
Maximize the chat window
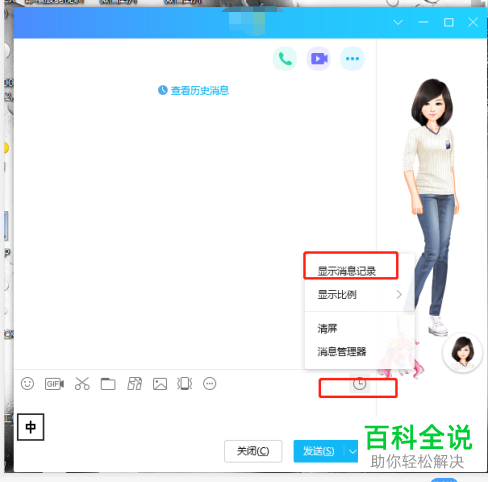(449, 22)
